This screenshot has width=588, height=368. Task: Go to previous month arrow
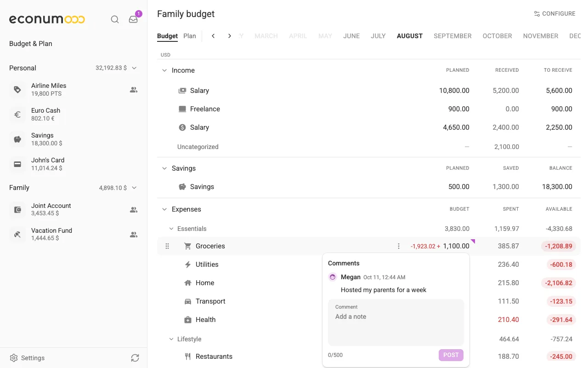point(213,36)
